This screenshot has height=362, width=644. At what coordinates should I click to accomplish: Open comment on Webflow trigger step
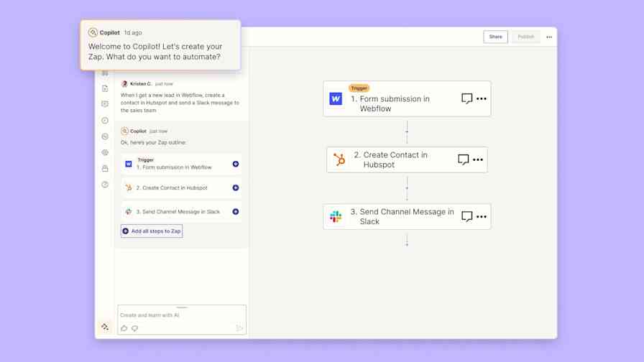point(466,98)
